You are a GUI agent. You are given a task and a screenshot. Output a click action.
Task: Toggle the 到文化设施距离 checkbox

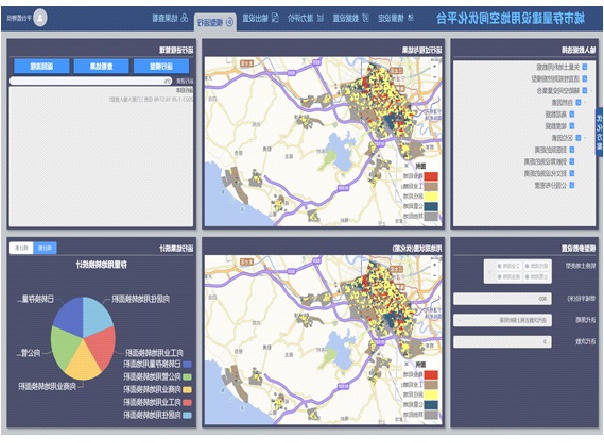(x=572, y=173)
